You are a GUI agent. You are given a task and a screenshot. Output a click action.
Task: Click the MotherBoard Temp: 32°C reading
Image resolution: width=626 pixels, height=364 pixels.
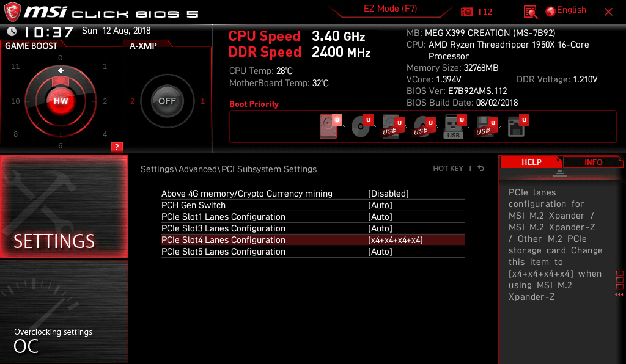(x=279, y=83)
